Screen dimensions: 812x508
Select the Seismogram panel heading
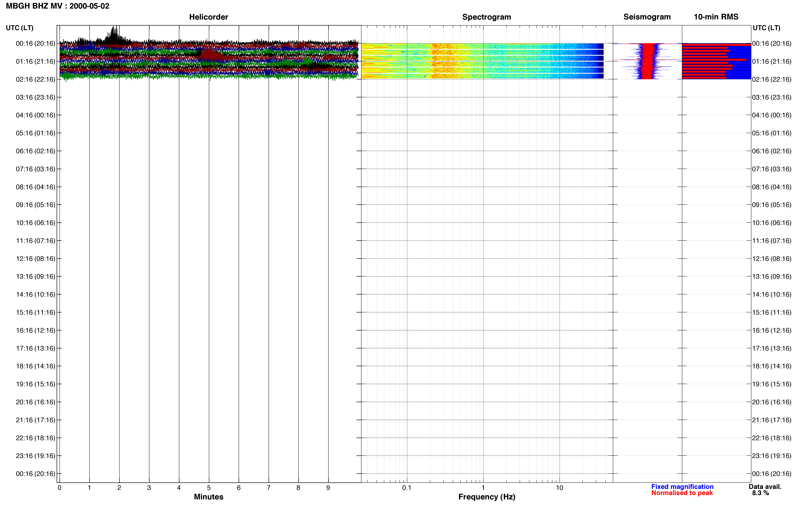tap(647, 17)
